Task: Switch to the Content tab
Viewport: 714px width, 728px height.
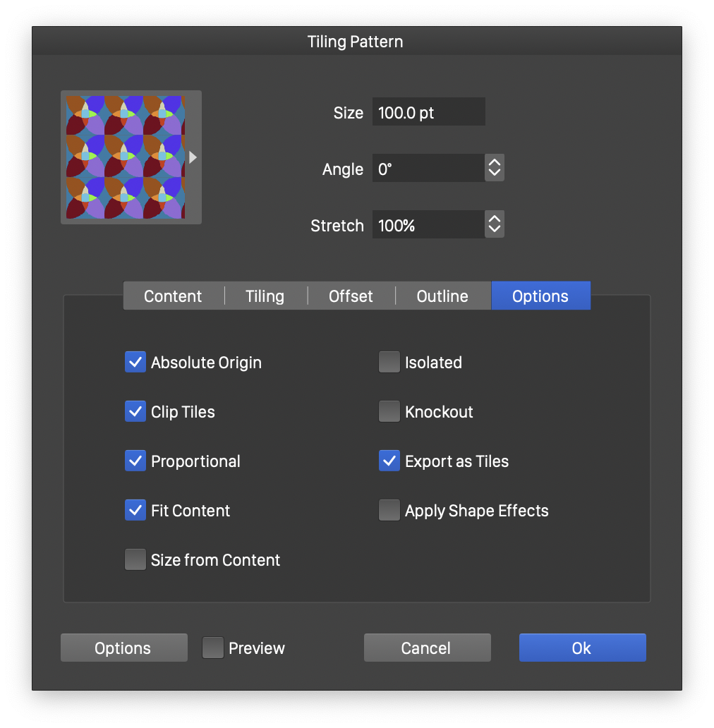Action: pos(173,296)
